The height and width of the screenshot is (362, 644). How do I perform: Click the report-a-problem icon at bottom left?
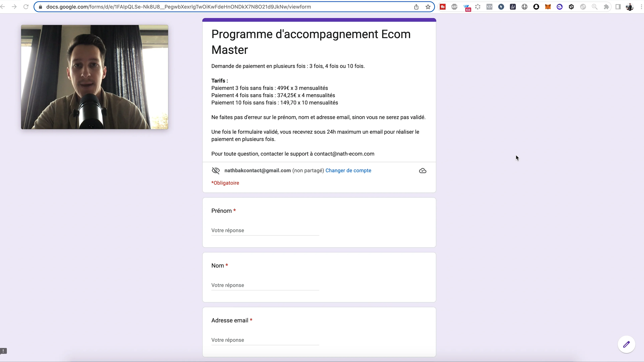coord(3,351)
